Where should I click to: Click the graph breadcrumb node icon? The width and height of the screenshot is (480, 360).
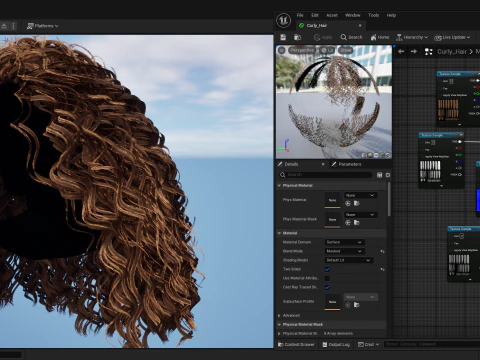(428, 52)
